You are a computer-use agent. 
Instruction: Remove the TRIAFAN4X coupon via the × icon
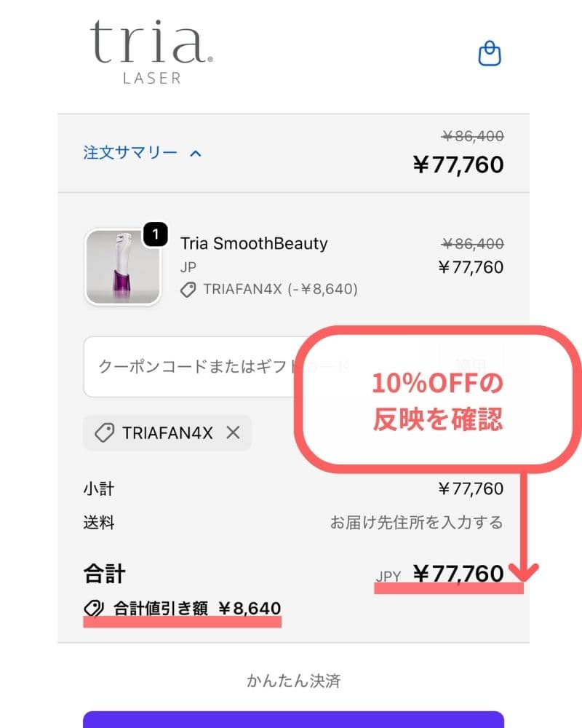pos(232,432)
